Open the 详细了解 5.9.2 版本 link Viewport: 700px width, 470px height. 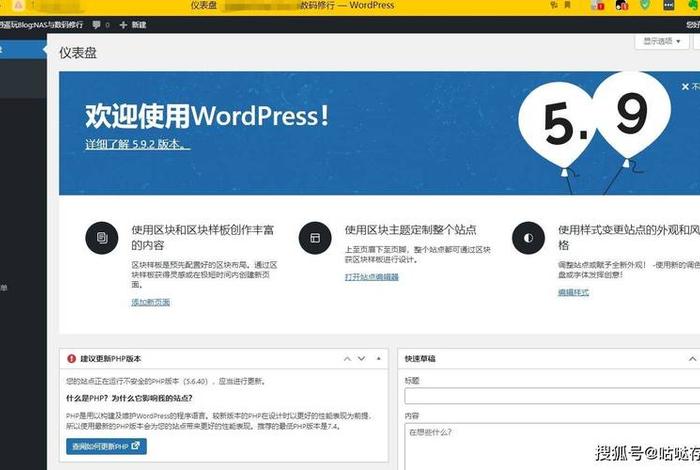coord(138,144)
